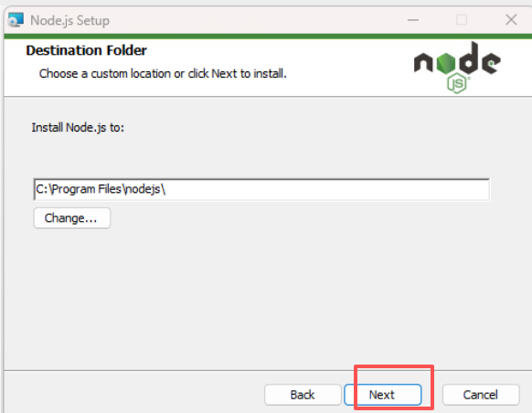
Task: Click the 'Destination Folder' heading text
Action: tap(86, 50)
